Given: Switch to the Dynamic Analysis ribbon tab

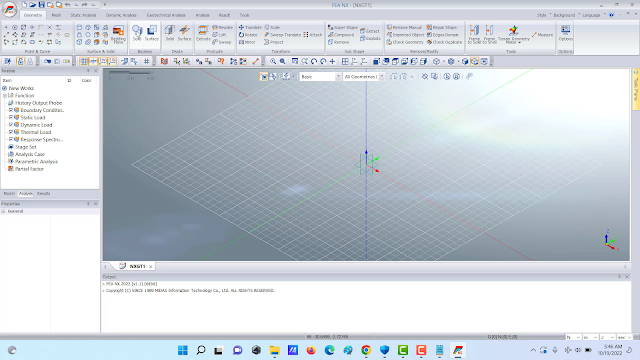Looking at the screenshot, I should coord(121,15).
